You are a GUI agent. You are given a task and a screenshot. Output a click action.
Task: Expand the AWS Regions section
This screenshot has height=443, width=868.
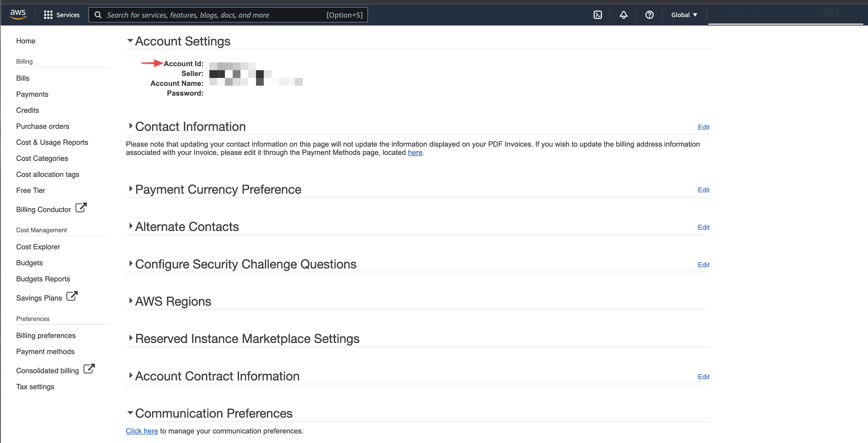[131, 301]
